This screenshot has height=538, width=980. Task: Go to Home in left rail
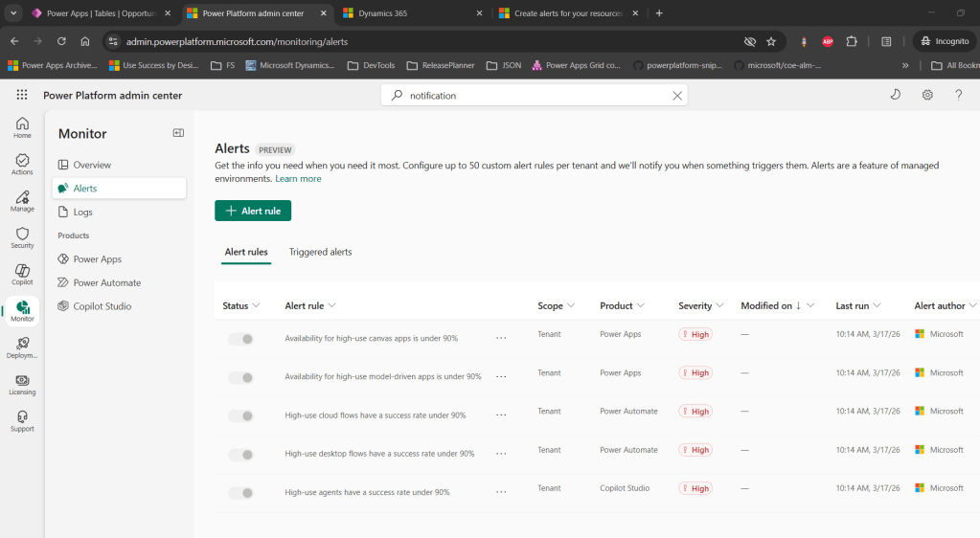(x=22, y=127)
